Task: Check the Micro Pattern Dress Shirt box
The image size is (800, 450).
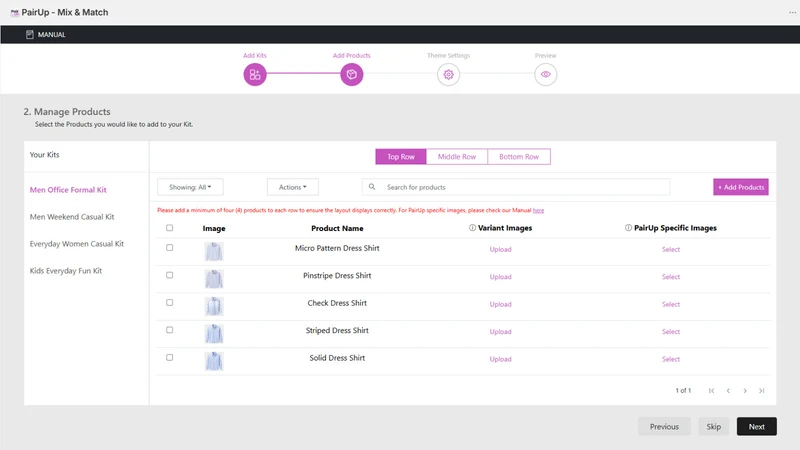Action: click(169, 248)
